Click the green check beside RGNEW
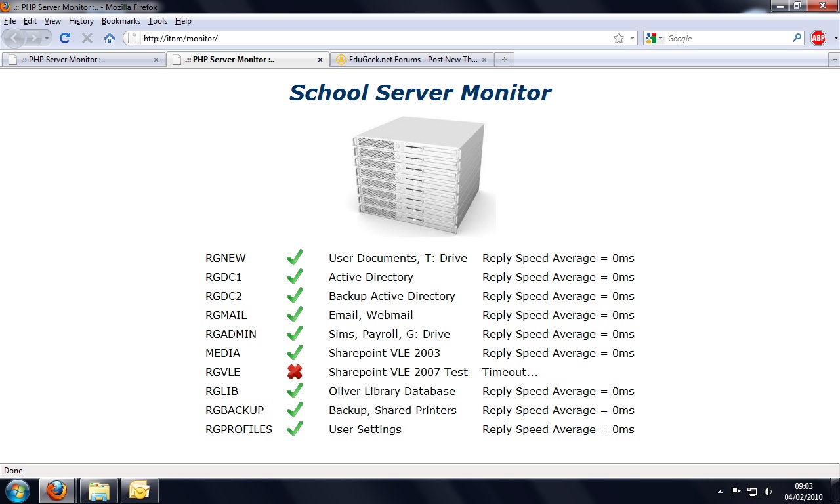840x504 pixels. tap(294, 257)
